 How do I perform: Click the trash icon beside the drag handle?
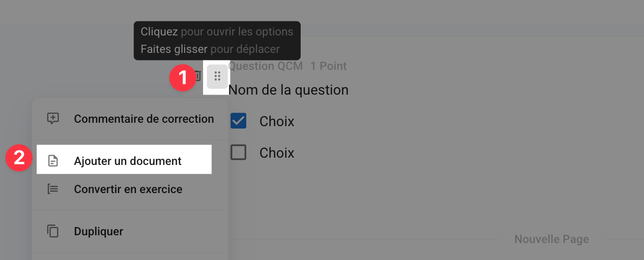tap(198, 76)
